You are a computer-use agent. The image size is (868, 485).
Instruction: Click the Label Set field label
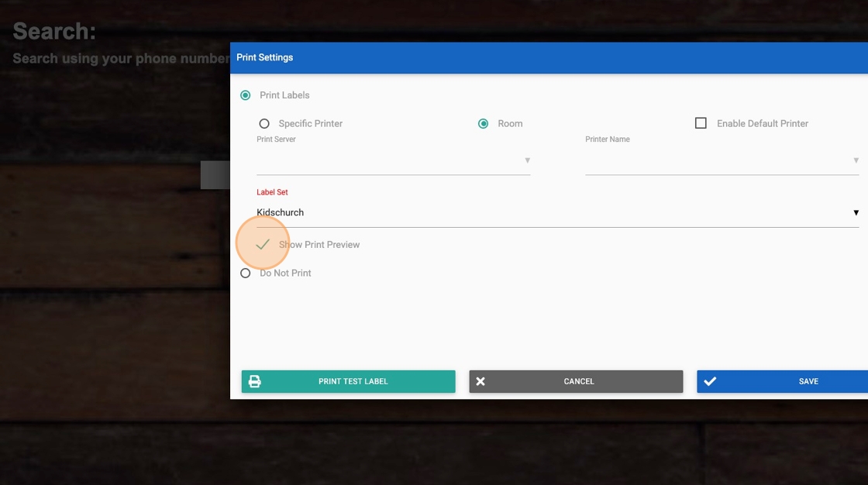pyautogui.click(x=272, y=192)
